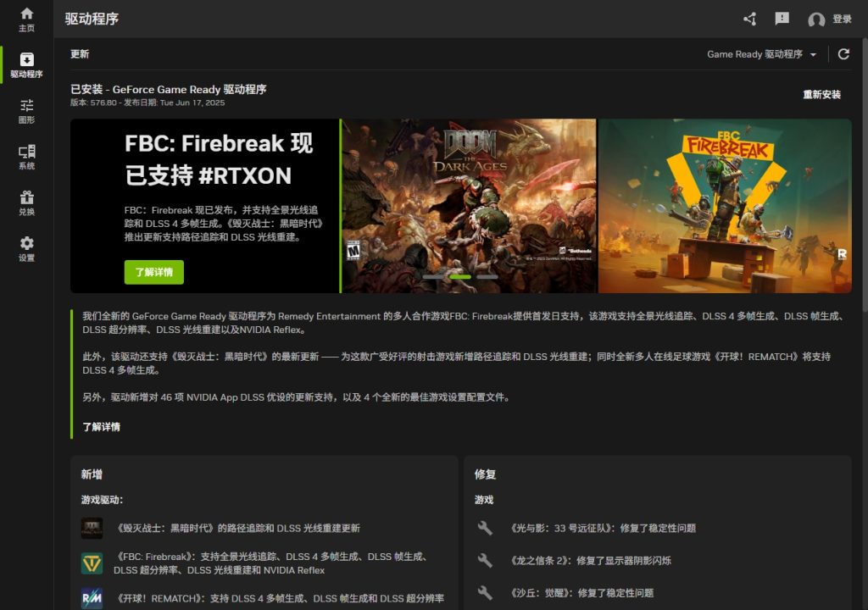
Task: Open the 兑换 redeem gift page
Action: tap(26, 202)
